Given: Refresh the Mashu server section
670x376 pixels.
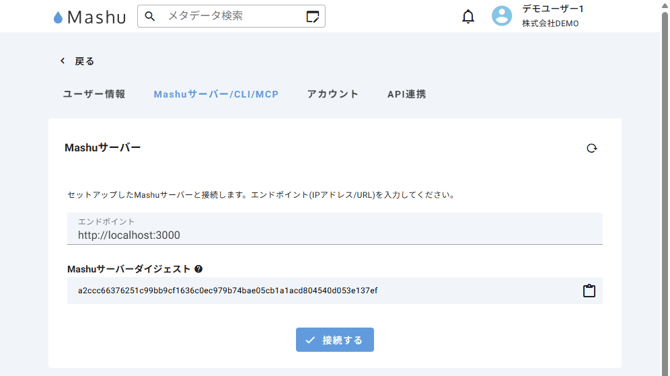Looking at the screenshot, I should pyautogui.click(x=591, y=148).
